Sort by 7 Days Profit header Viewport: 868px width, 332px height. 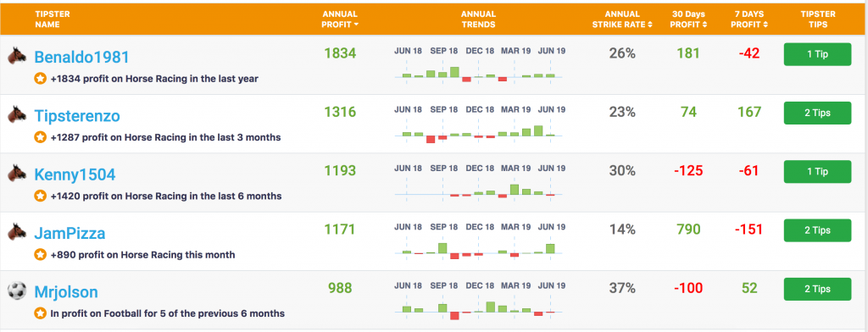click(749, 19)
